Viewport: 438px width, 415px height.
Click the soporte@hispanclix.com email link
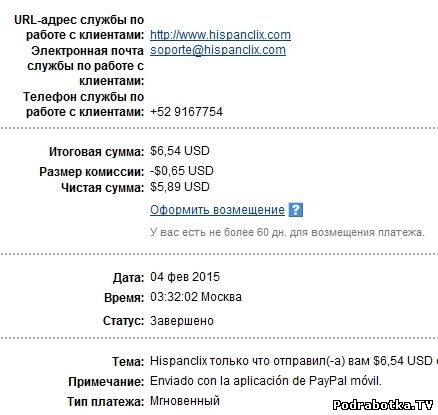coord(218,50)
